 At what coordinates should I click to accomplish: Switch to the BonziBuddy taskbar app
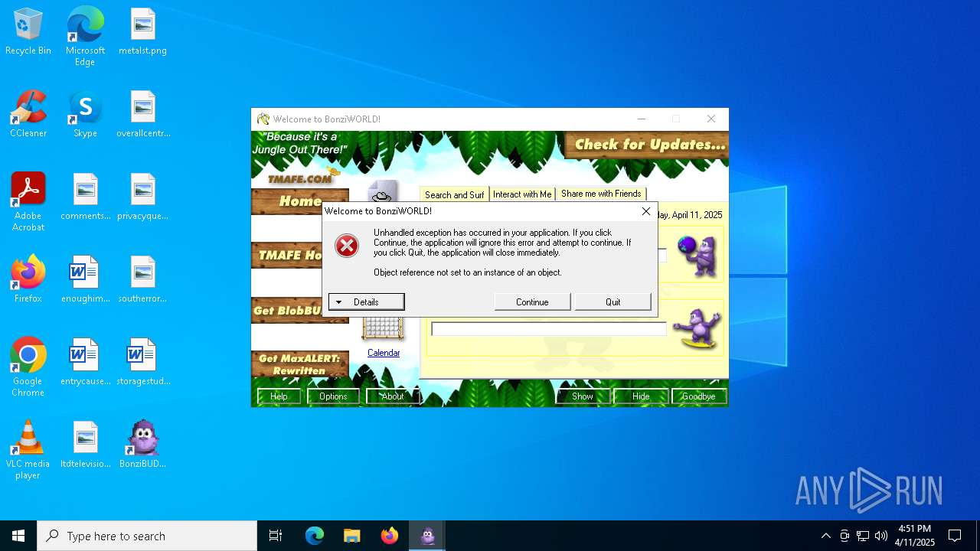tap(428, 536)
